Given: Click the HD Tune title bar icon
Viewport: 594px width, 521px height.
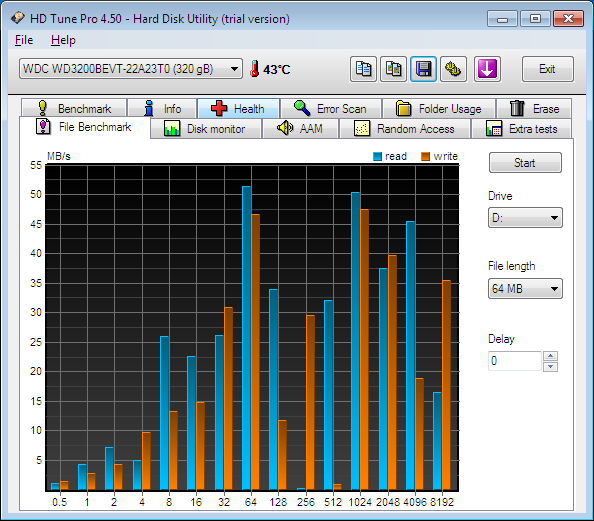Looking at the screenshot, I should point(17,18).
